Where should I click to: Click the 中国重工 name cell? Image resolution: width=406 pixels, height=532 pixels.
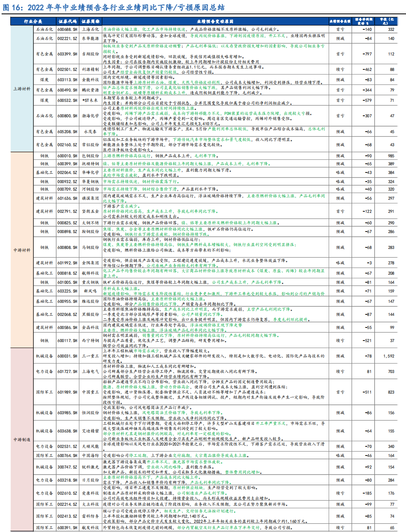(90, 392)
